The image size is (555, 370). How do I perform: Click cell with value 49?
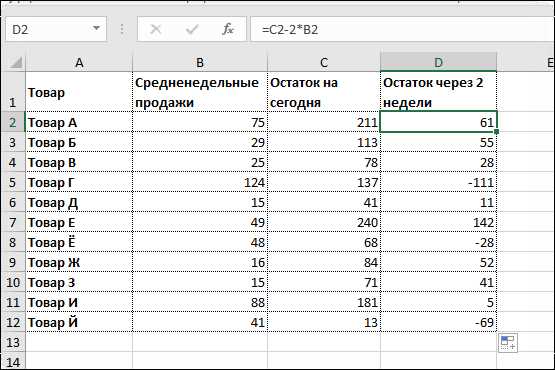pos(200,222)
